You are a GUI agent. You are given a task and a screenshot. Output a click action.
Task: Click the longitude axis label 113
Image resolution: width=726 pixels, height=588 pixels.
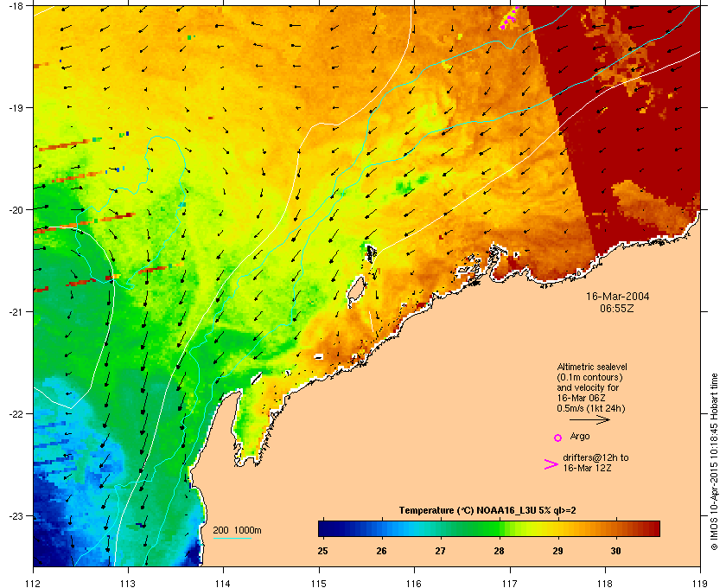[128, 584]
